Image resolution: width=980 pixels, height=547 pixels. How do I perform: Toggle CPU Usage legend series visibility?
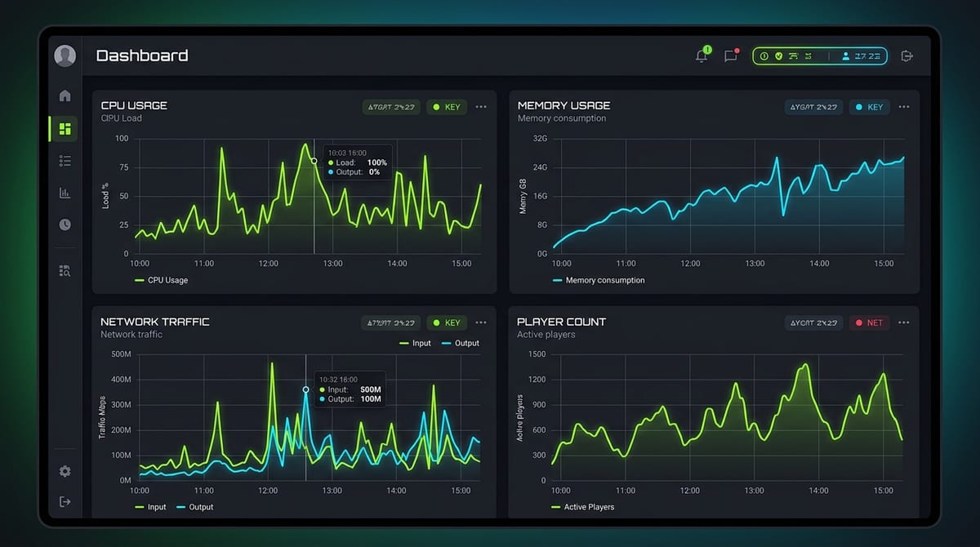(x=161, y=280)
